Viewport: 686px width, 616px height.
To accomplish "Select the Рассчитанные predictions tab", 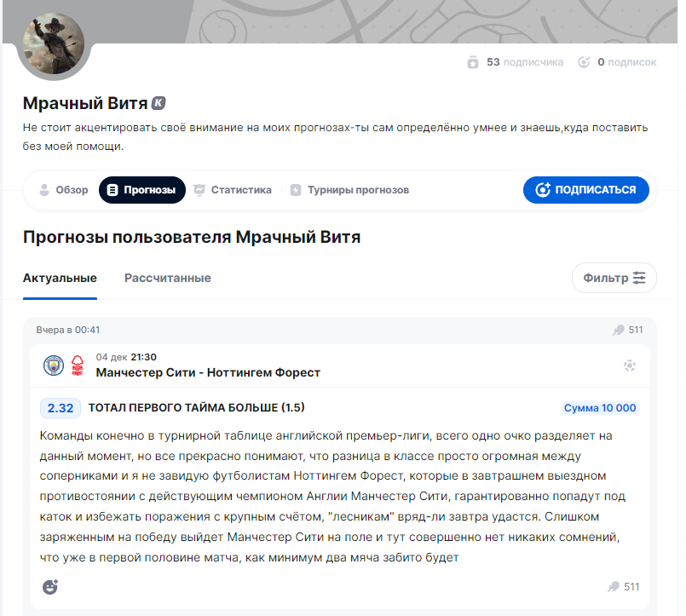I will tap(168, 278).
